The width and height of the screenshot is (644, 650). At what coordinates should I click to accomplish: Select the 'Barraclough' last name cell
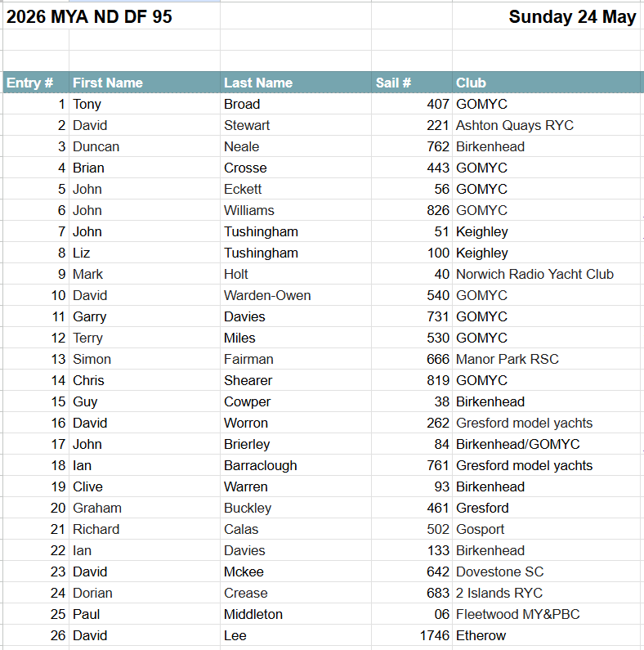pyautogui.click(x=261, y=465)
